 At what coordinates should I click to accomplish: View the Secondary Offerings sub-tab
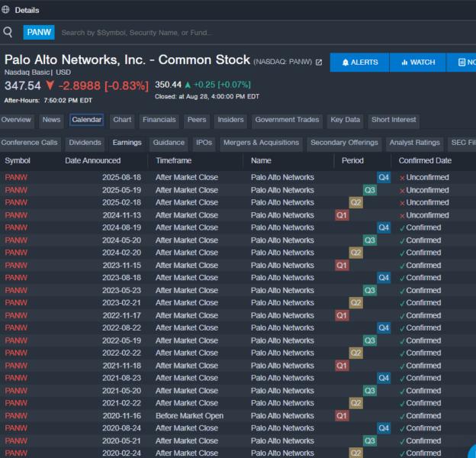click(344, 143)
